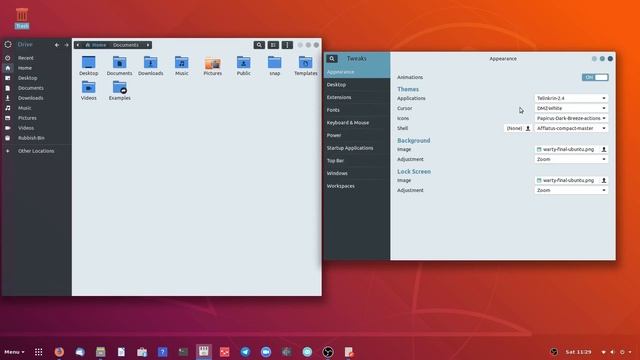Select Windows in Tweaks sidebar
The width and height of the screenshot is (640, 360).
pyautogui.click(x=357, y=173)
